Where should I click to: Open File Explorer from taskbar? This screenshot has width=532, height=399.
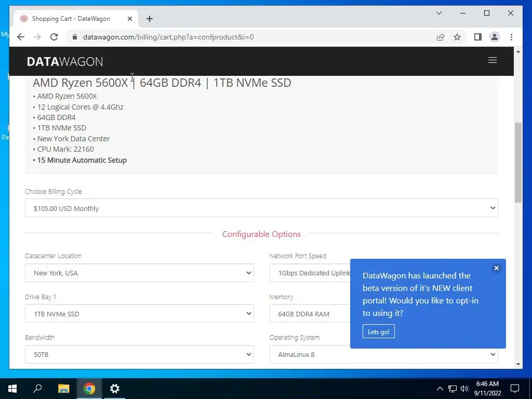click(x=63, y=389)
